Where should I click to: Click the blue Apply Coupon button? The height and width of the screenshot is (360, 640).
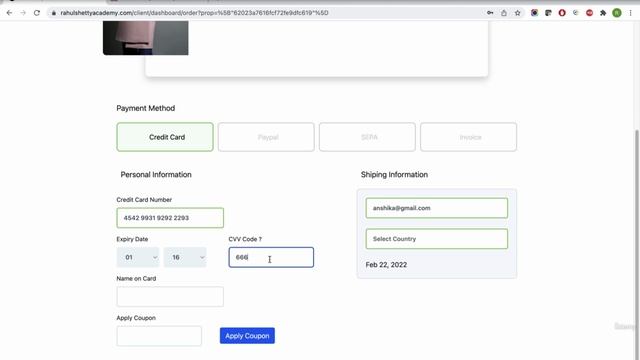pos(247,336)
